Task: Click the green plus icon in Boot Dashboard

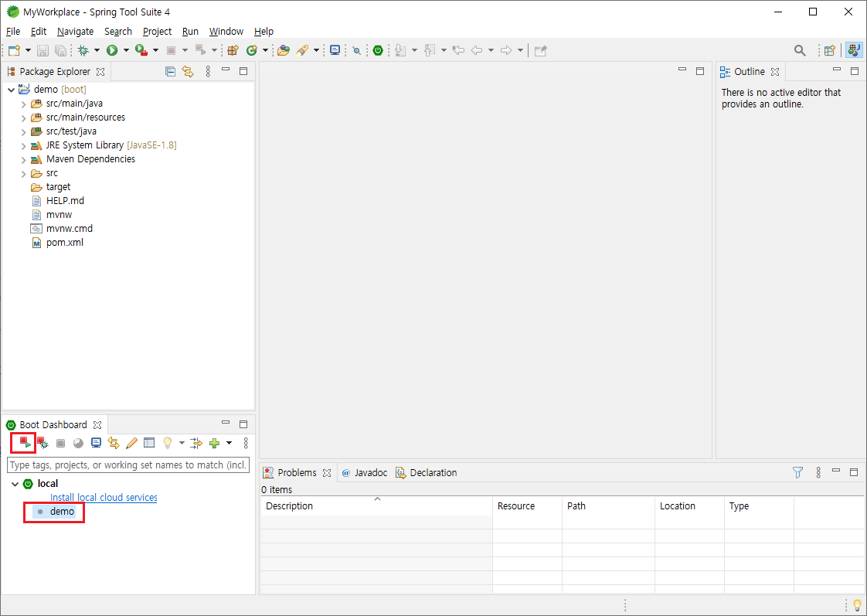Action: pos(215,443)
